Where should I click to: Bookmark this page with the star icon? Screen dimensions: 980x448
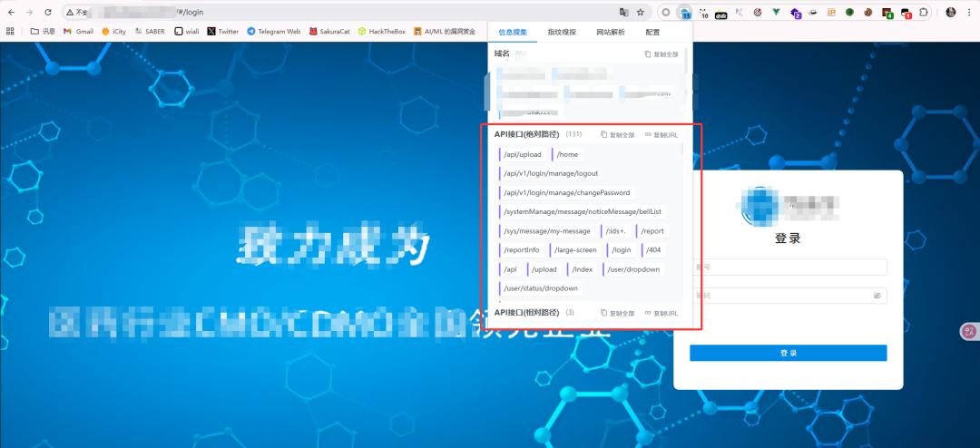[x=641, y=12]
